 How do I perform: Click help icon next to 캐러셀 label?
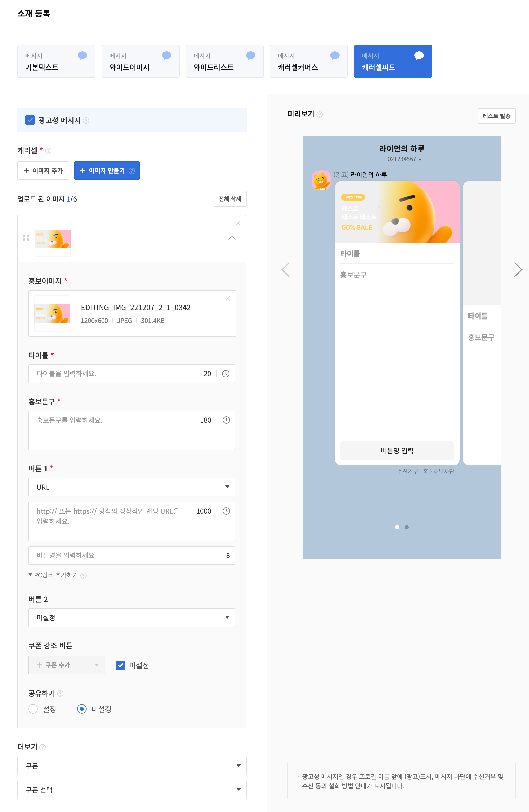coord(49,151)
